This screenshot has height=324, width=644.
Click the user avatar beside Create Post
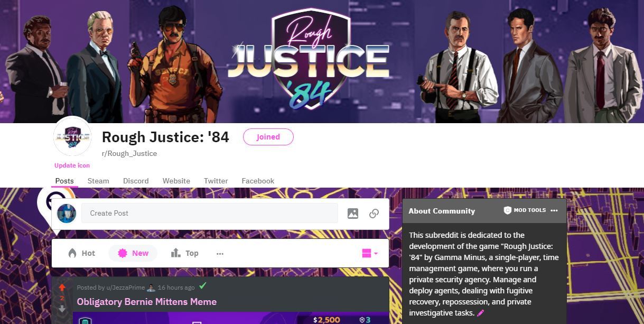click(67, 213)
